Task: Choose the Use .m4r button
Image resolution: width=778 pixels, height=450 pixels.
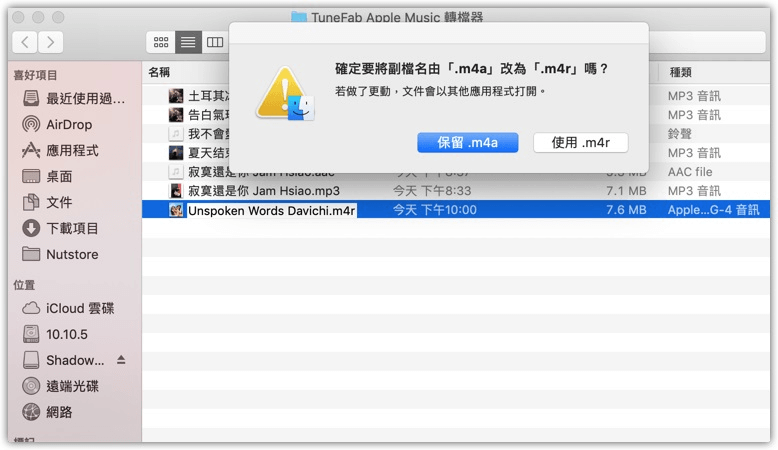Action: 581,143
